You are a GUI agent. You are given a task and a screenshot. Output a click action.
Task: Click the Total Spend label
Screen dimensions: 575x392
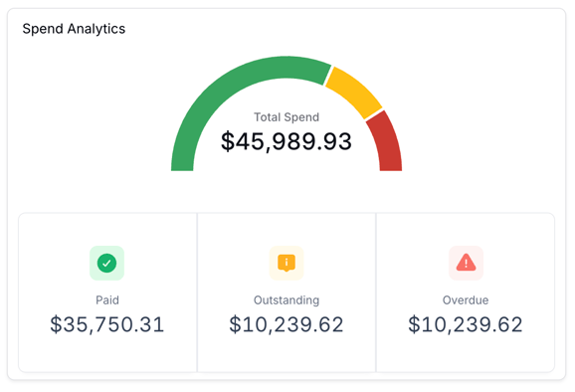coord(287,117)
